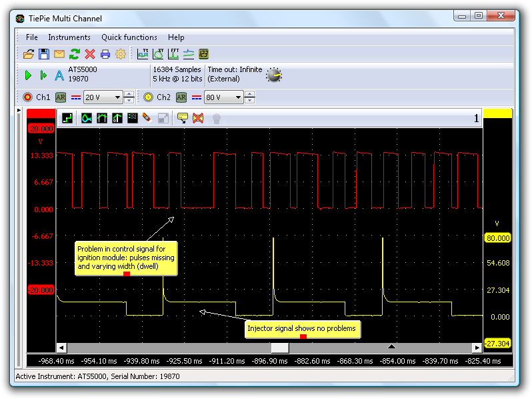Open the Quick functions menu
The image size is (532, 399).
[129, 37]
